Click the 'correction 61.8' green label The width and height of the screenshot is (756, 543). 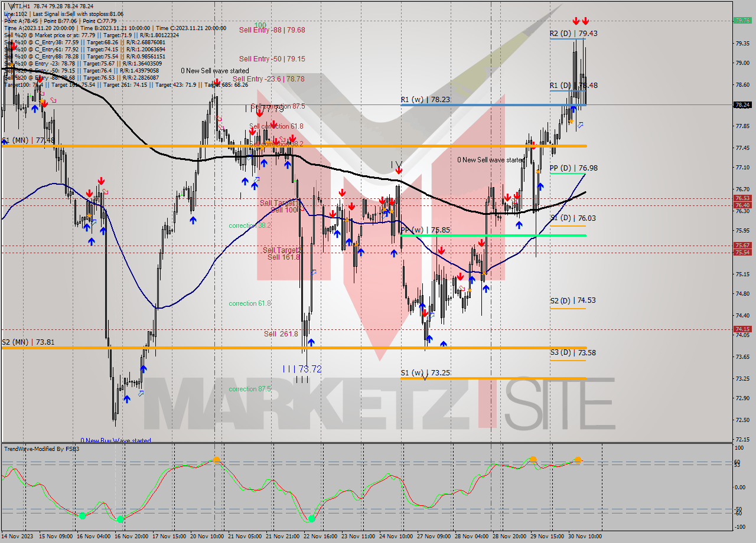coord(250,303)
